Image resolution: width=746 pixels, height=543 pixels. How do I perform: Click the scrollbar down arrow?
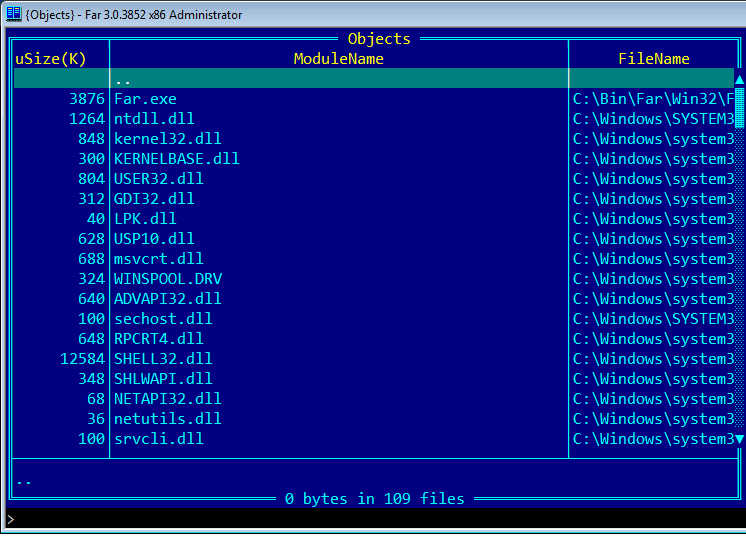point(739,439)
